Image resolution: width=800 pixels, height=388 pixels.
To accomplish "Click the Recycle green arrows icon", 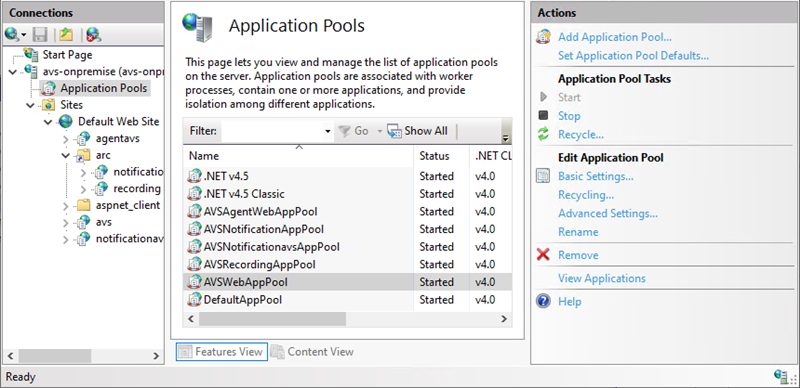I will pos(543,134).
